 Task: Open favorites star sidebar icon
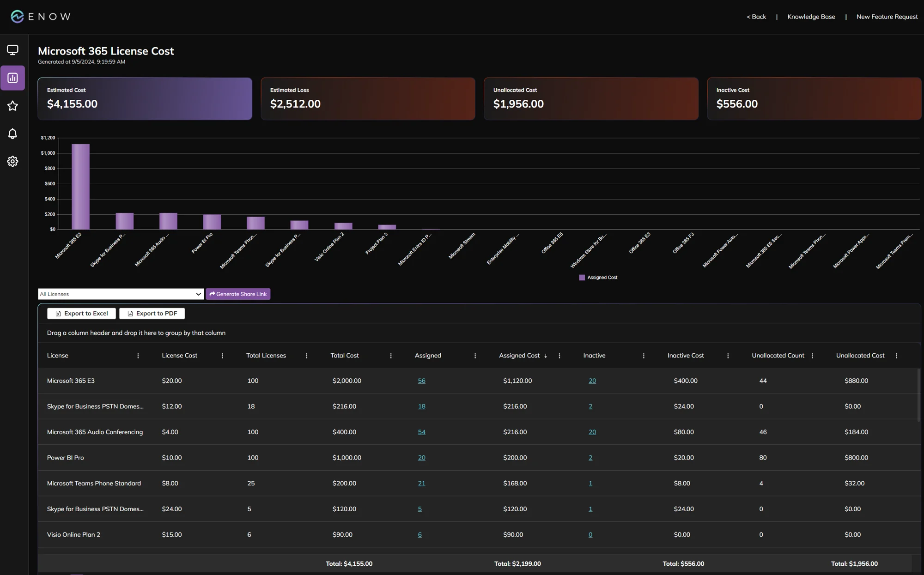tap(13, 106)
